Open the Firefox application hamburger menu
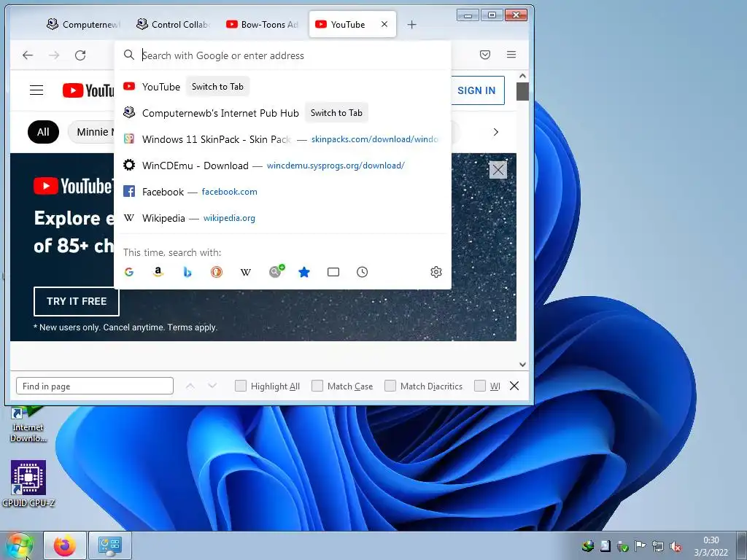Viewport: 747px width, 560px height. [511, 55]
